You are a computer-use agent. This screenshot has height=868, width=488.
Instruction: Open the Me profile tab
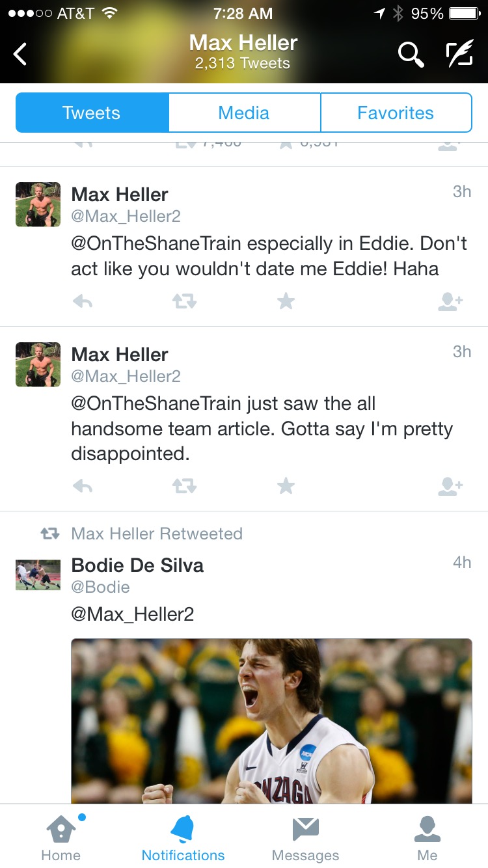pyautogui.click(x=427, y=838)
